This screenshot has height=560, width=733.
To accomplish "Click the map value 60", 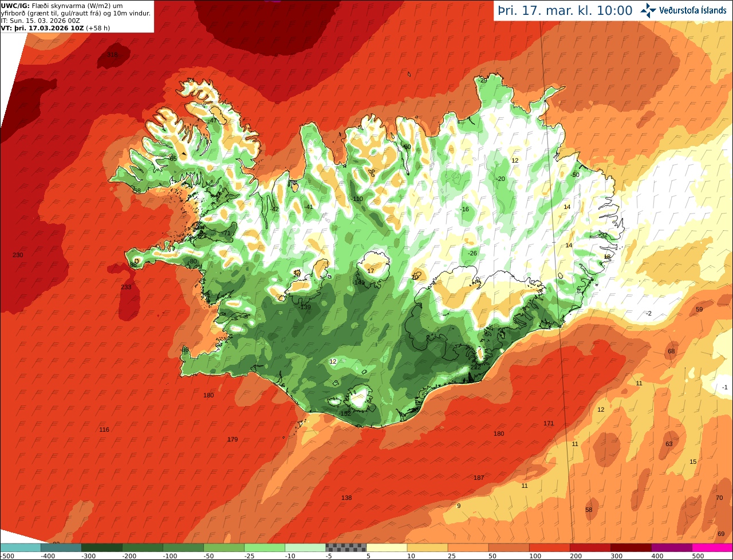I will click(x=407, y=147).
